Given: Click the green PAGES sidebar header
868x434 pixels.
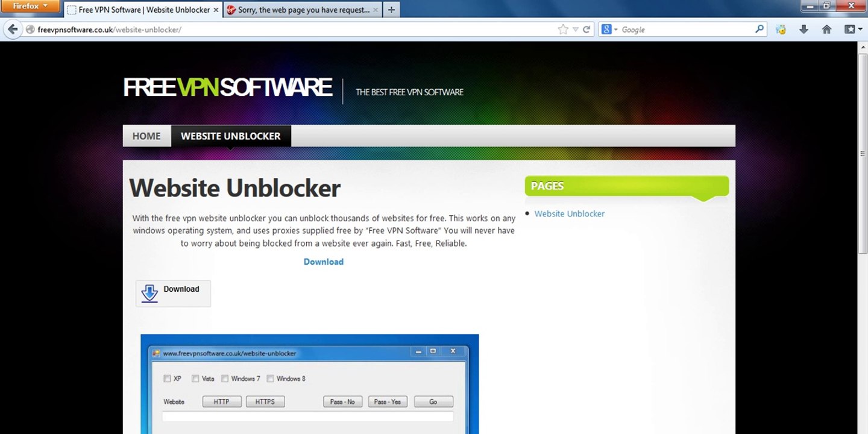Looking at the screenshot, I should coord(627,186).
